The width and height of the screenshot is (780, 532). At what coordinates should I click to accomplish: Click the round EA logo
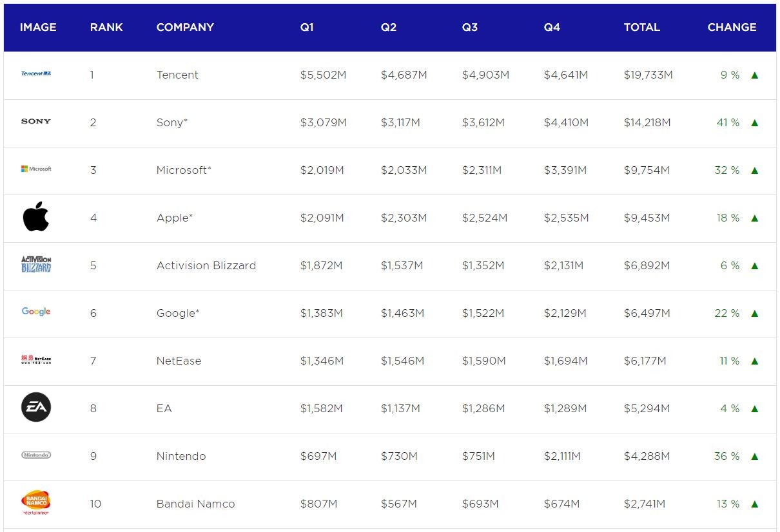click(36, 408)
